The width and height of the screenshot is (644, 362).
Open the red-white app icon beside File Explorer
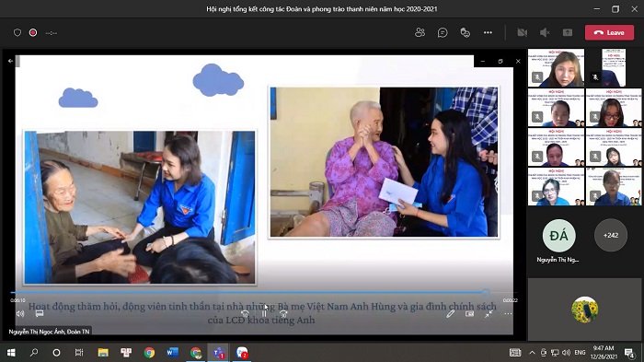[126, 353]
